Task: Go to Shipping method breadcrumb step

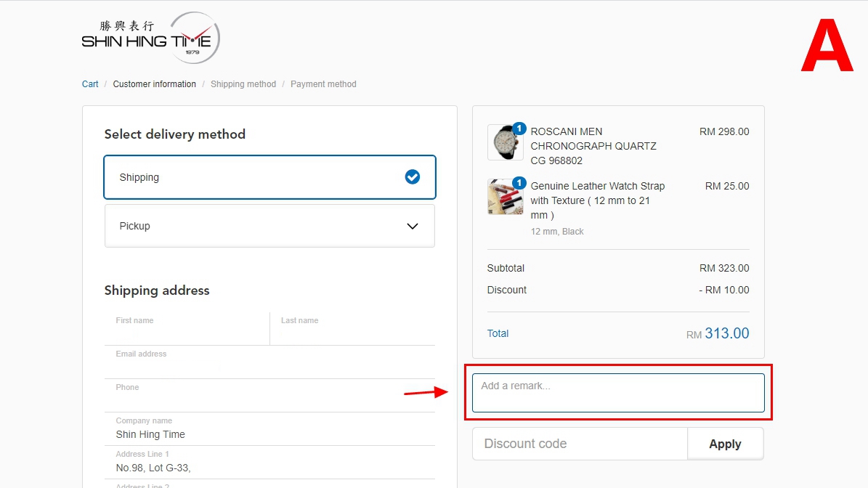Action: click(x=243, y=84)
